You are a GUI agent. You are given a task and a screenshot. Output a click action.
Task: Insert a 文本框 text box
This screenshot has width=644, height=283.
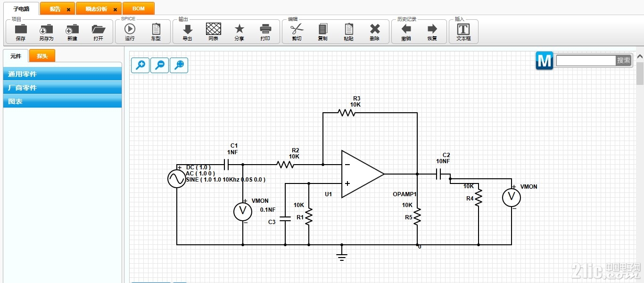pos(463,29)
